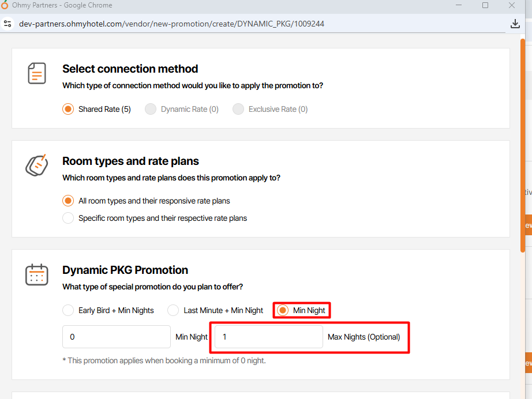Choose Last Minute + Min Night promotion type
This screenshot has height=399, width=532.
pyautogui.click(x=173, y=310)
